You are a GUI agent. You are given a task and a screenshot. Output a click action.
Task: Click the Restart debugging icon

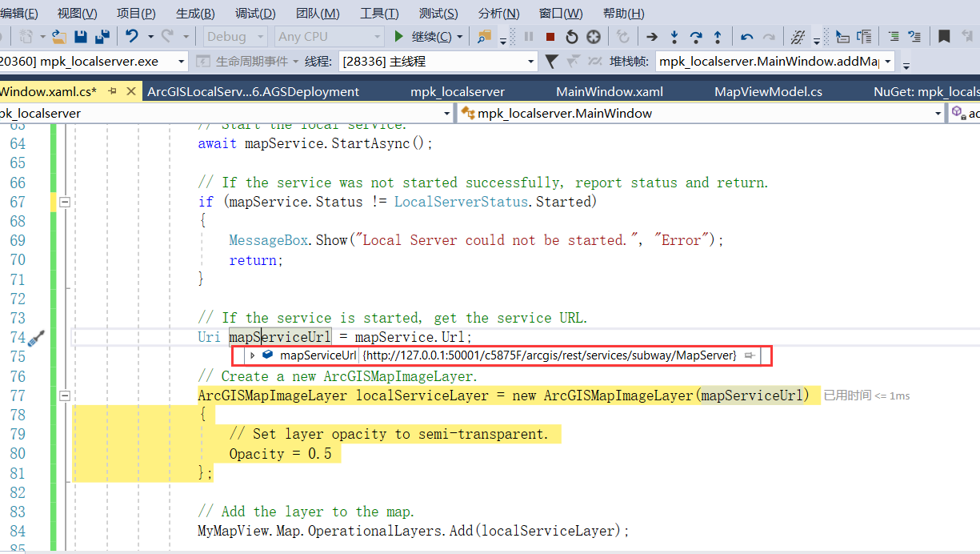(572, 36)
